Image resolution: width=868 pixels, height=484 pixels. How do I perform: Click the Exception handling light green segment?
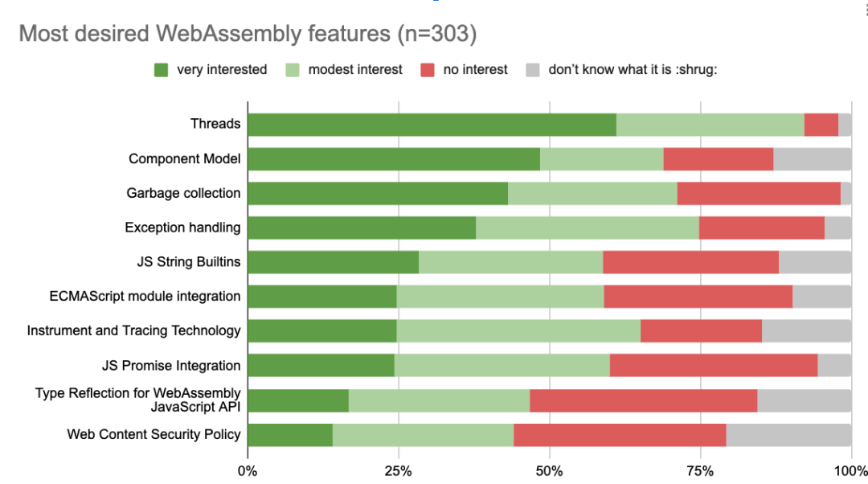pos(588,228)
